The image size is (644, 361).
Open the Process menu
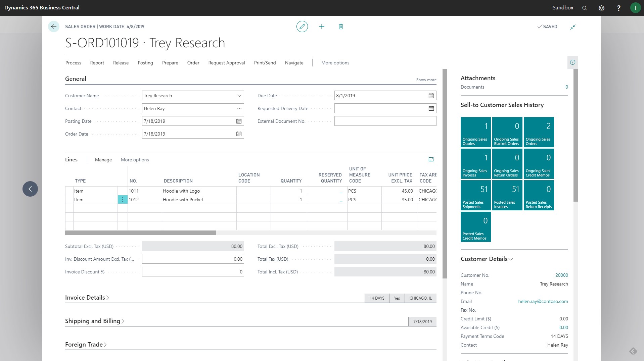(73, 63)
